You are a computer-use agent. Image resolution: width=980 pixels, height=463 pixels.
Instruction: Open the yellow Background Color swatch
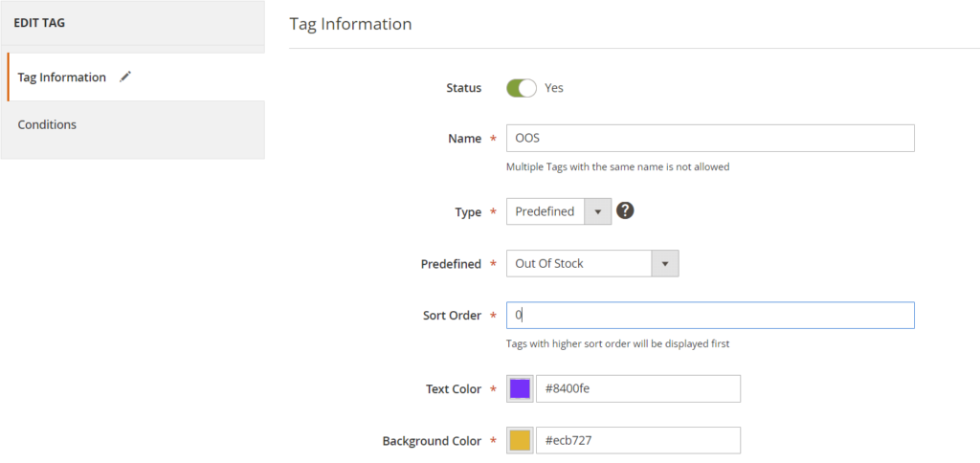(520, 440)
